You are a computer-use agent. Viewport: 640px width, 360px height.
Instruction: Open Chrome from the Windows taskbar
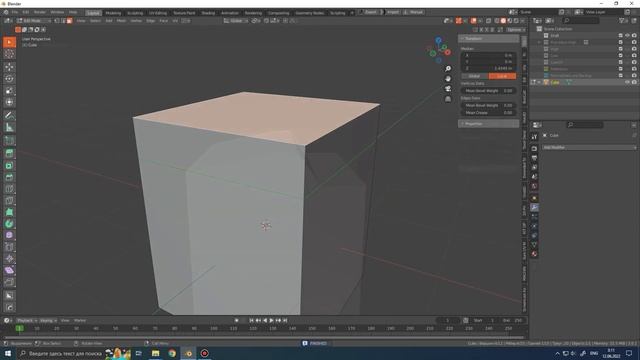[172, 353]
